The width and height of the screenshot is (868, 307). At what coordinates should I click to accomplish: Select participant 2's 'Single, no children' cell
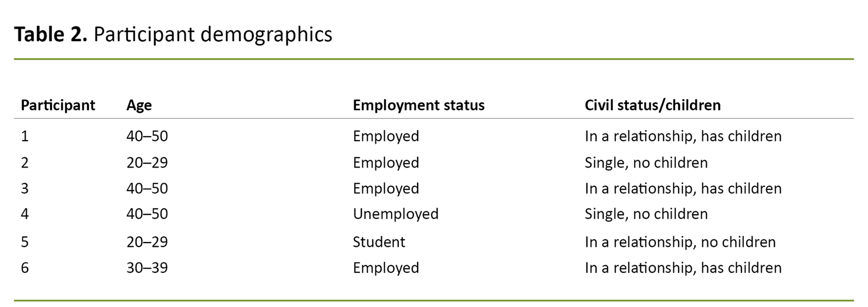(646, 163)
